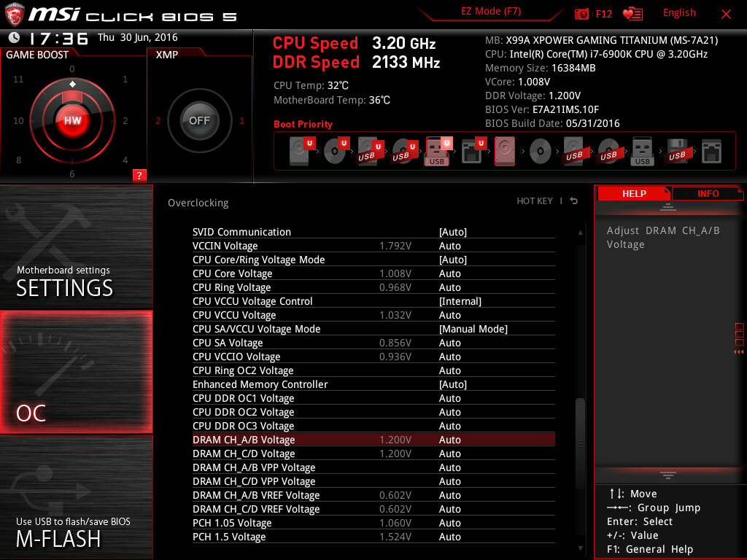Change the language from English
Image resolution: width=747 pixels, height=560 pixels.
679,13
